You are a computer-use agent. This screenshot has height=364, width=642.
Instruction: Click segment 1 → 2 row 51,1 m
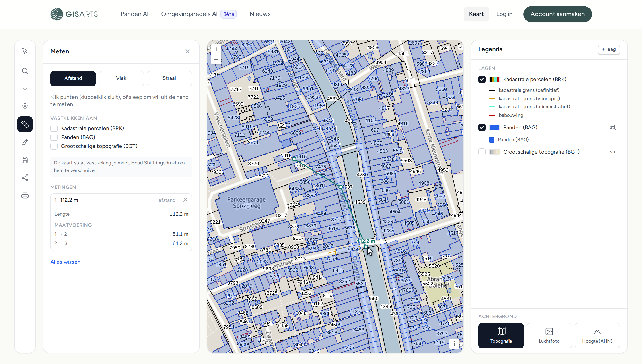[121, 234]
